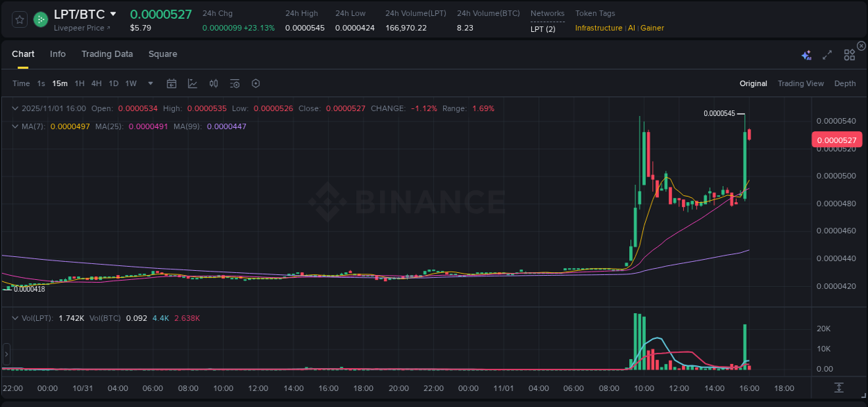
Task: Open the date-jump calendar icon
Action: click(x=172, y=83)
